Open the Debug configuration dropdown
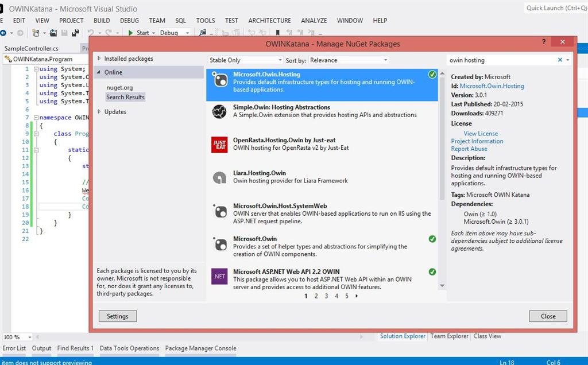Image resolution: width=588 pixels, height=365 pixels. click(x=175, y=33)
